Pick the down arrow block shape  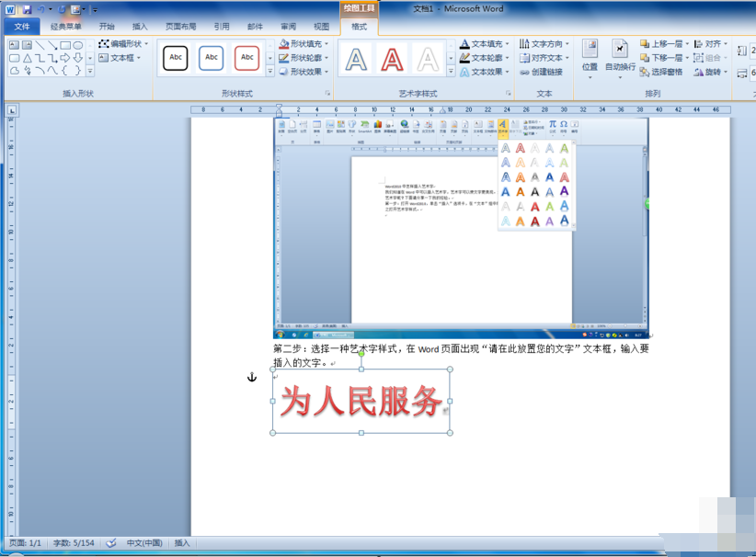click(x=77, y=58)
